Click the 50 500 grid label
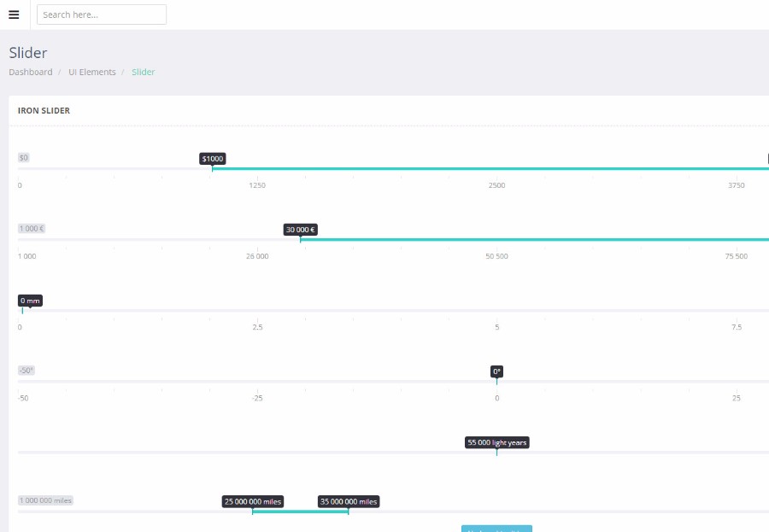This screenshot has width=769, height=532. click(496, 256)
